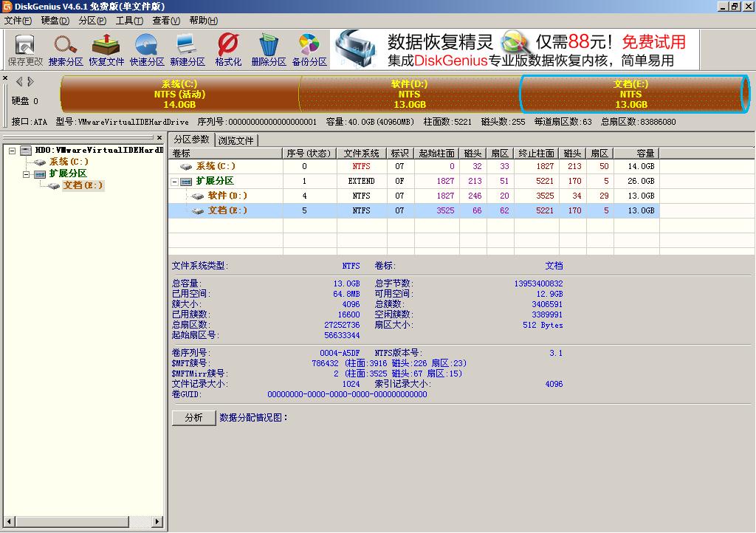Open the 分区(P) menu
Viewport: 756px width, 533px height.
(x=92, y=20)
